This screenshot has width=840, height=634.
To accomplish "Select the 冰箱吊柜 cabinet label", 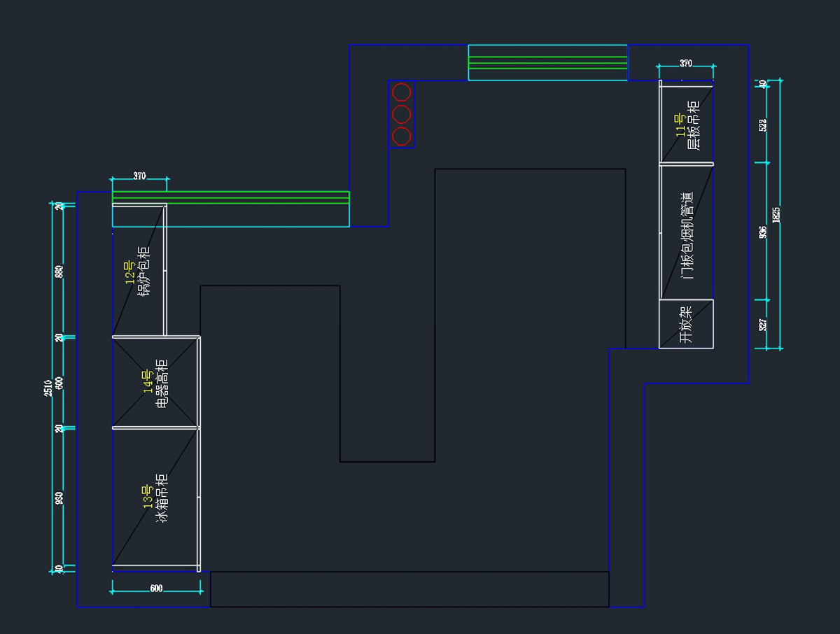I will 162,498.
